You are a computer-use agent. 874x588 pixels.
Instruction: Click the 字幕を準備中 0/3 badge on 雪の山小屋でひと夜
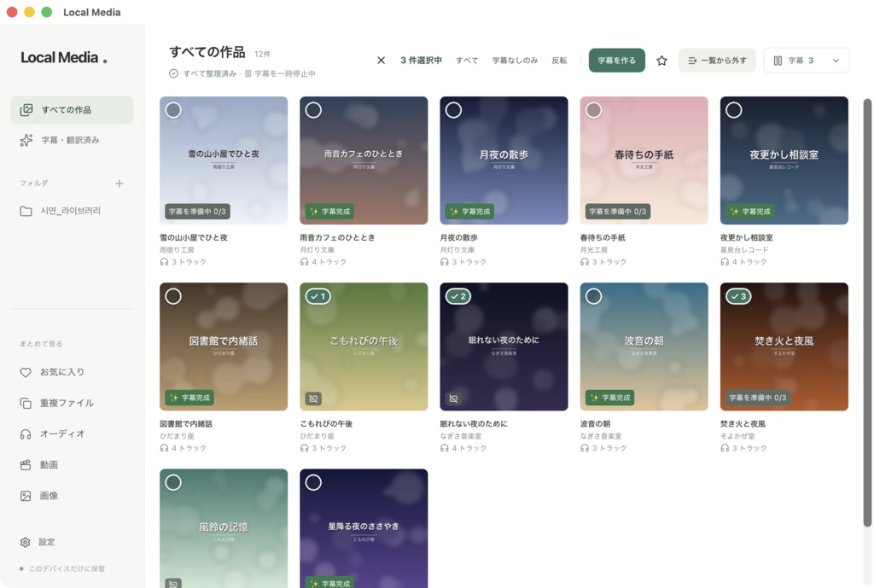click(x=197, y=212)
